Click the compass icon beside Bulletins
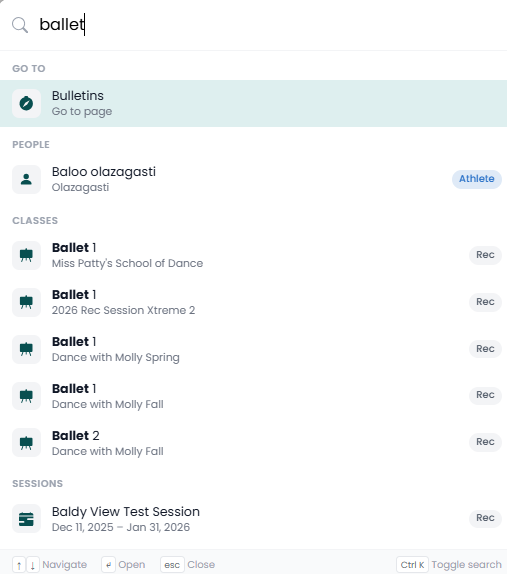 click(26, 103)
